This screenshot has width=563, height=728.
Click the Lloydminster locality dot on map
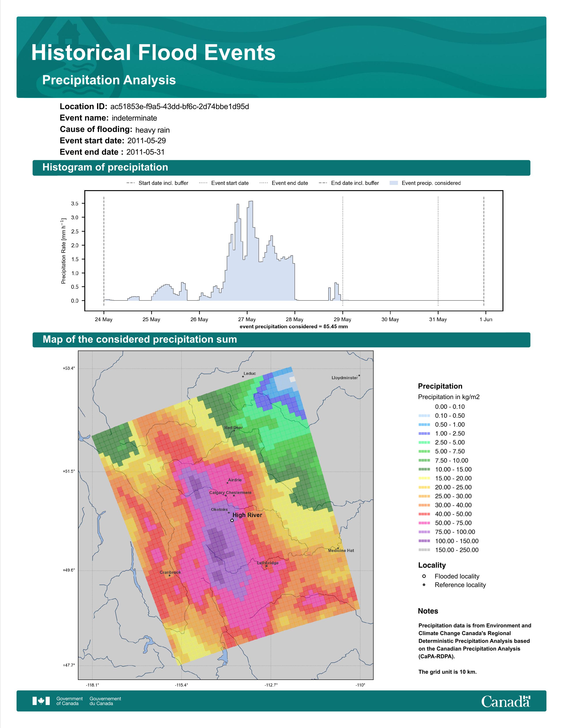click(359, 376)
